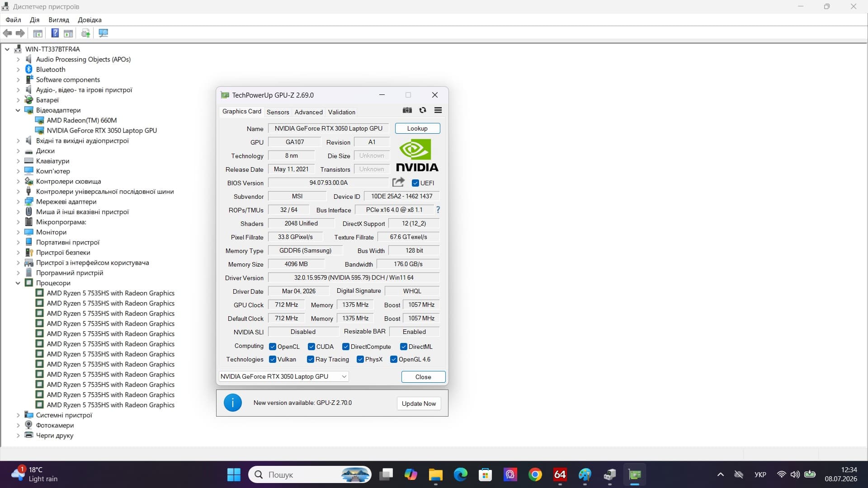Take a GPU-Z screenshot with the camera icon
This screenshot has width=868, height=488.
407,110
